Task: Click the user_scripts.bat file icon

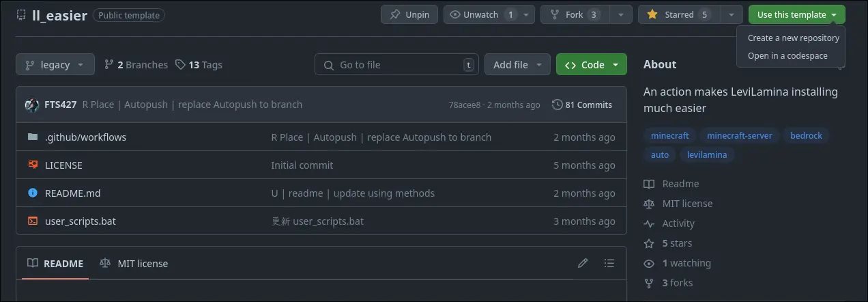Action: pyautogui.click(x=33, y=221)
